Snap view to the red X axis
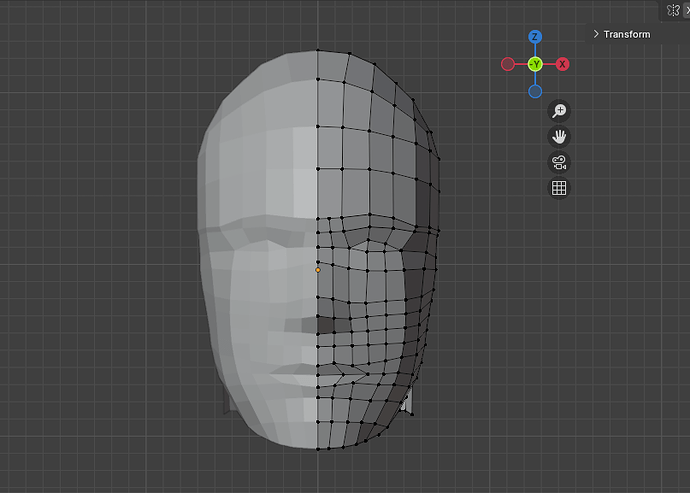 562,64
